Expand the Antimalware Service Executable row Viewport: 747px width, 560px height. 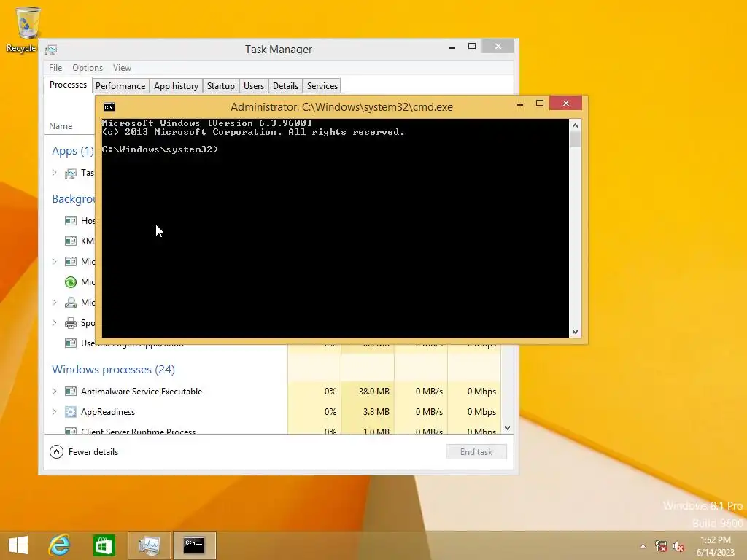point(54,392)
